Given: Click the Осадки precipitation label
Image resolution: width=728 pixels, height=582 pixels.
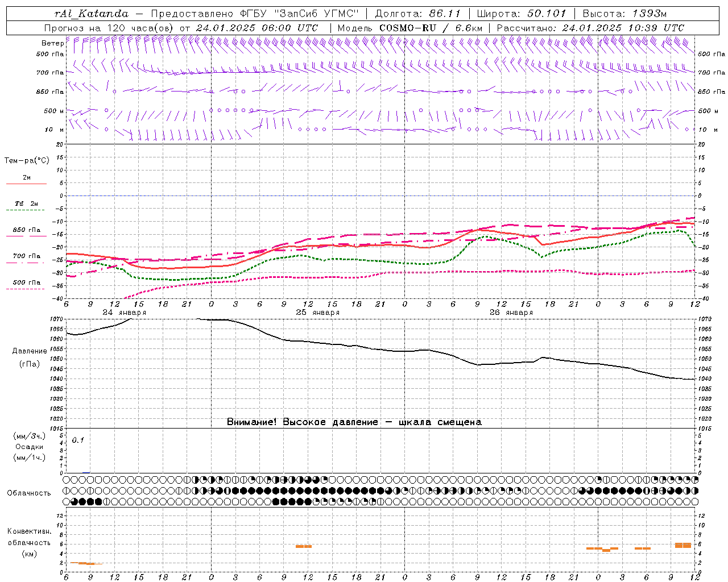Looking at the screenshot, I should coord(30,447).
